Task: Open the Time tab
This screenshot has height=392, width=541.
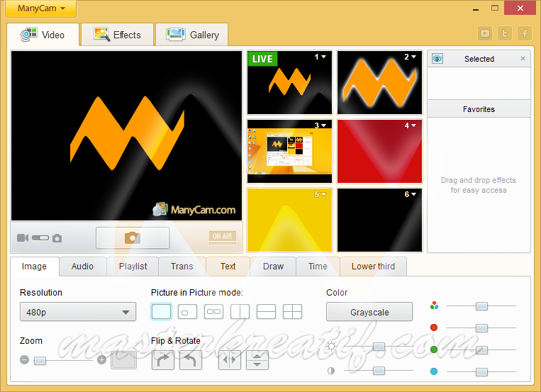Action: [x=318, y=267]
